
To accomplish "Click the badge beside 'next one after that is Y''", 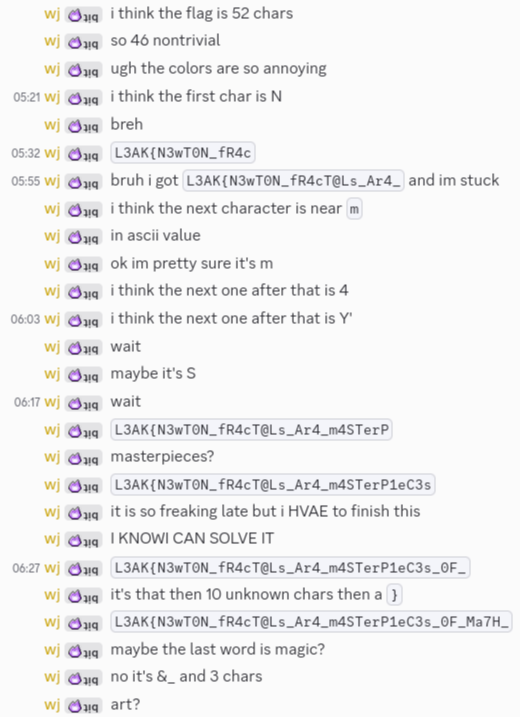I will 83,320.
